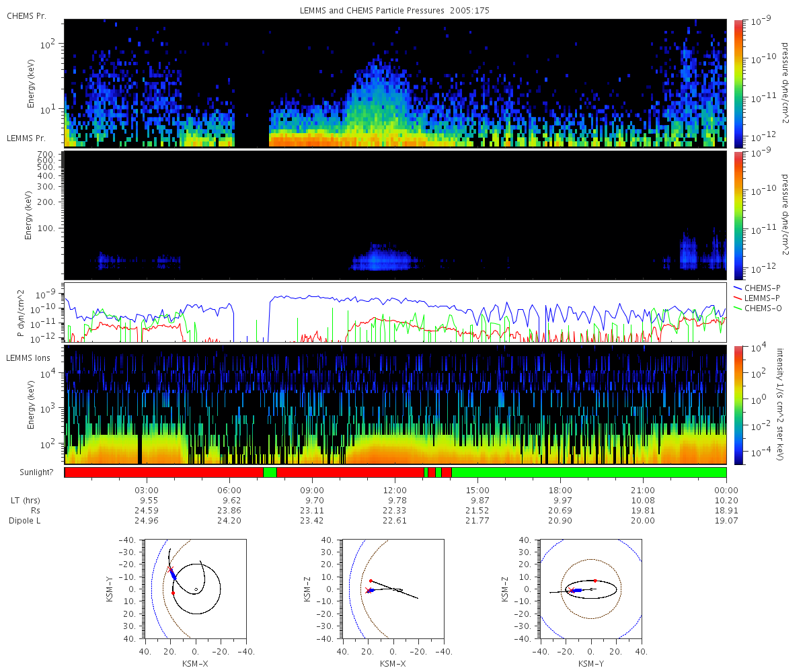Click the 'CHEMS Pr.' panel label
The width and height of the screenshot is (807, 672).
tap(26, 15)
